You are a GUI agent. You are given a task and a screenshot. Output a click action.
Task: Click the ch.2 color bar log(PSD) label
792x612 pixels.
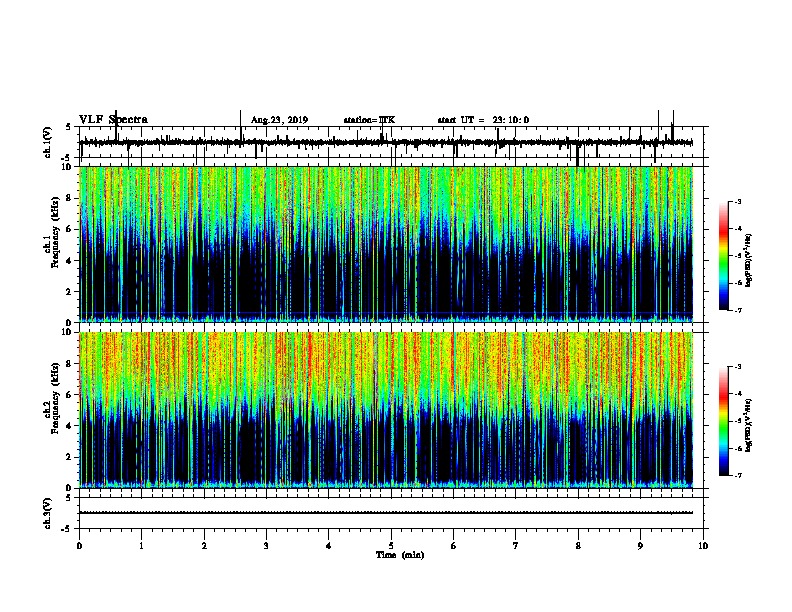click(x=749, y=426)
